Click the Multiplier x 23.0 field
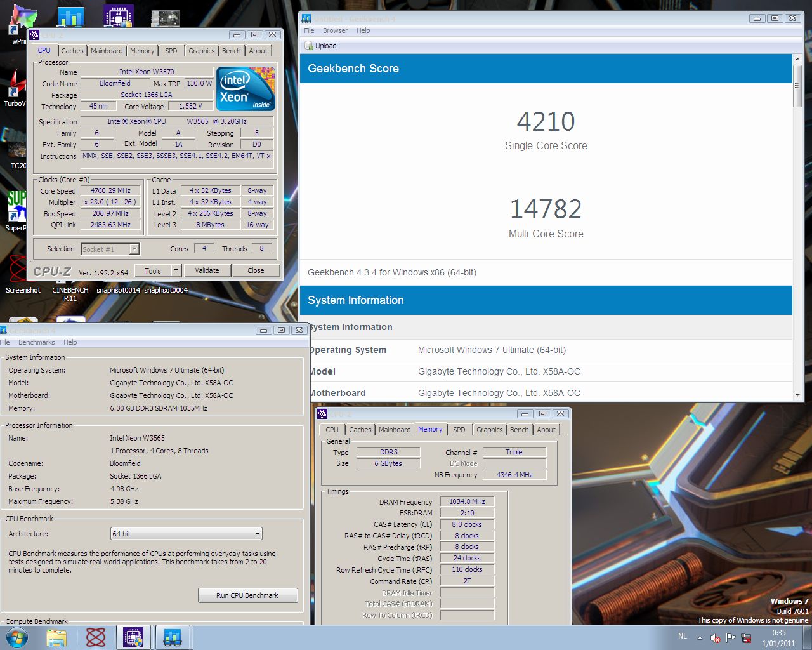 110,202
